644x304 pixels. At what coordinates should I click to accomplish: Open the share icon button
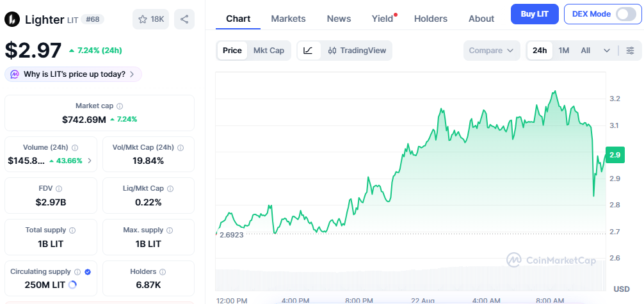pos(184,19)
